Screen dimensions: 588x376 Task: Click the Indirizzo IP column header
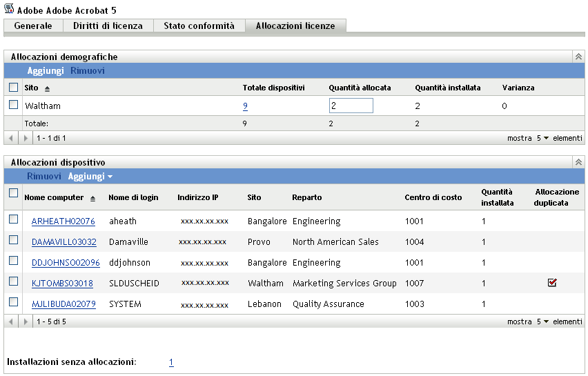coord(197,197)
